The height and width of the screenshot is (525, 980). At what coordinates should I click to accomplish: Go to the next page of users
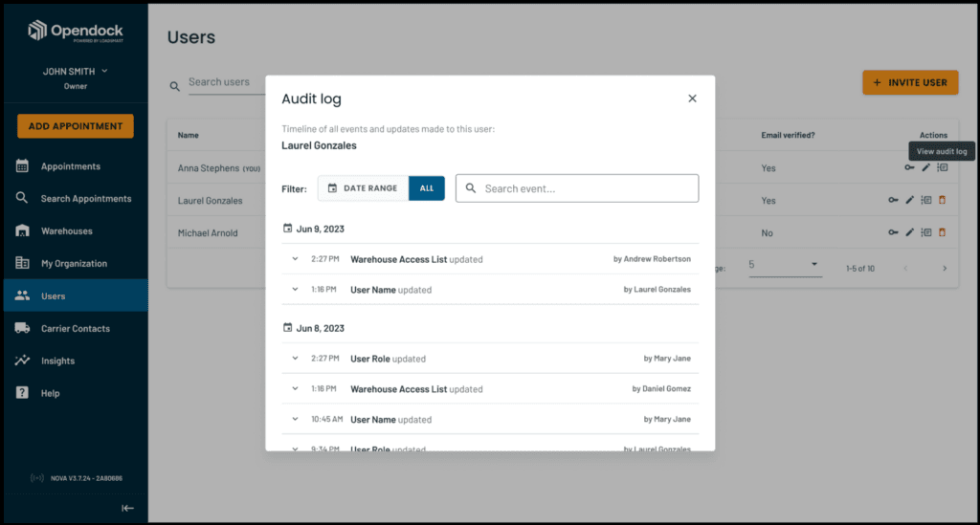(x=945, y=269)
